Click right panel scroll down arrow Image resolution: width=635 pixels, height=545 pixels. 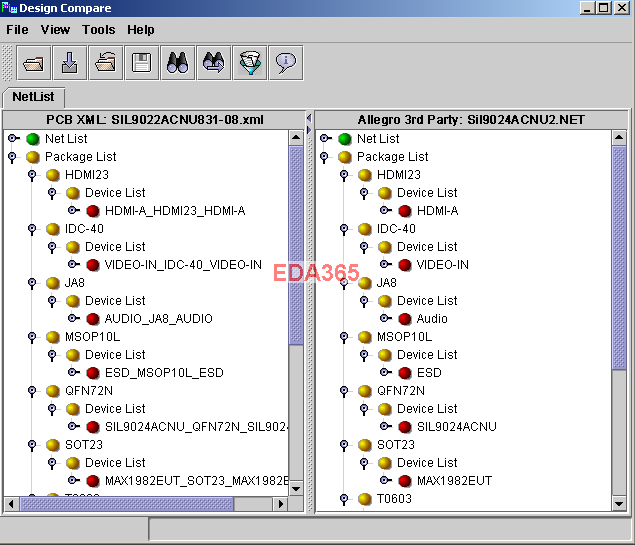tap(619, 504)
